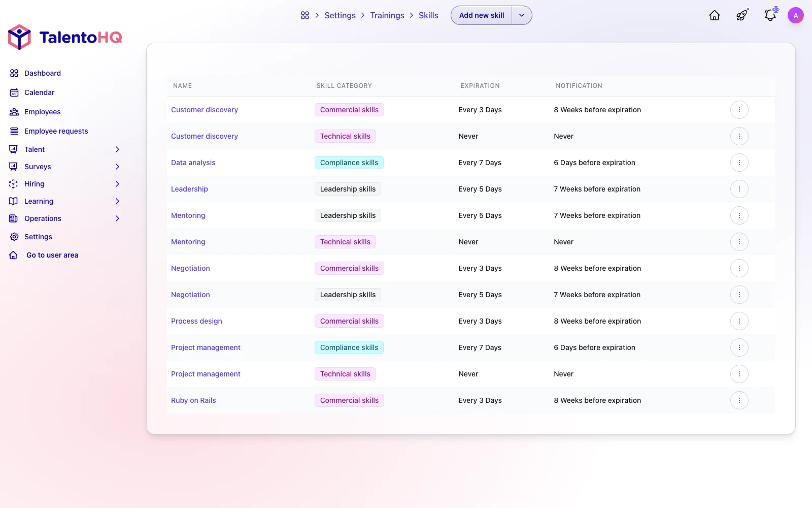This screenshot has height=508, width=812.
Task: Click Leadership skills tag in Leadership row
Action: (x=348, y=189)
